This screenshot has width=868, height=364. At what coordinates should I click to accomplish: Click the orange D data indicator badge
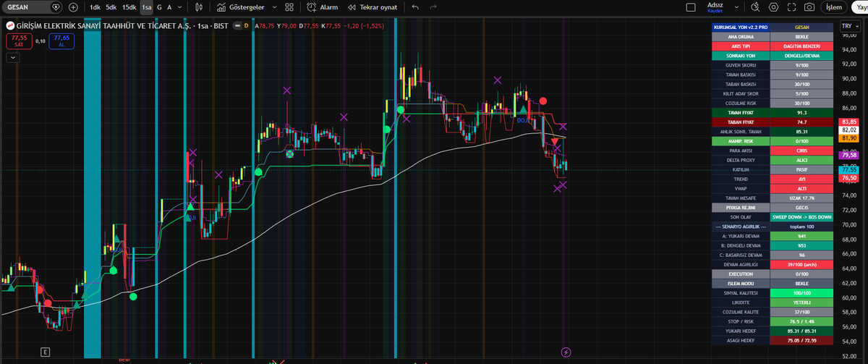point(246,25)
